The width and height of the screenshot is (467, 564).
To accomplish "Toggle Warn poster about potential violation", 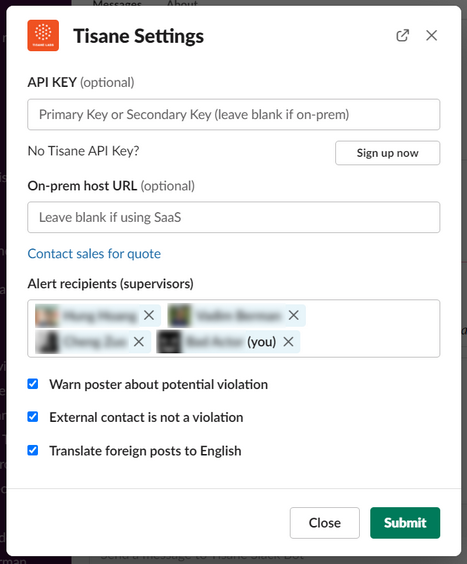I will 33,384.
